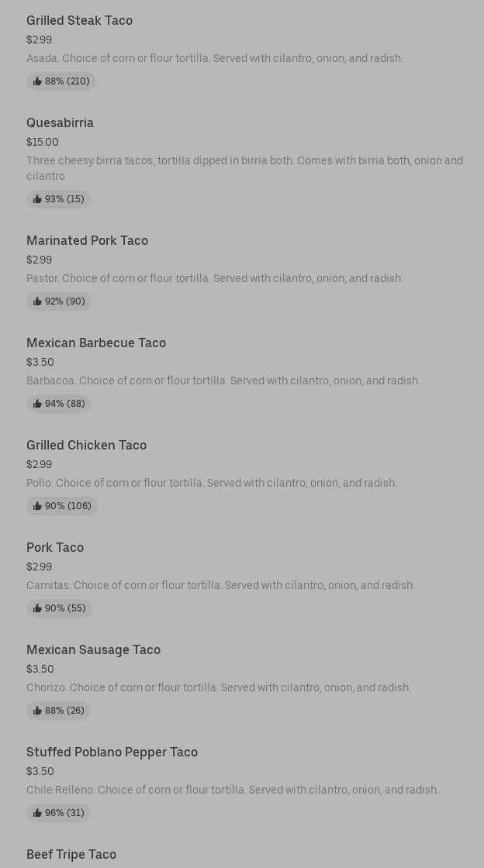
Task: Select the Quesabirria menu item
Action: [x=60, y=123]
